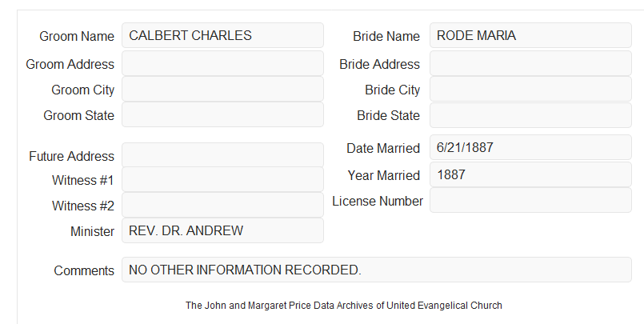Screen dimensions: 644x324
Task: Focus the empty Groom City field
Action: [222, 89]
